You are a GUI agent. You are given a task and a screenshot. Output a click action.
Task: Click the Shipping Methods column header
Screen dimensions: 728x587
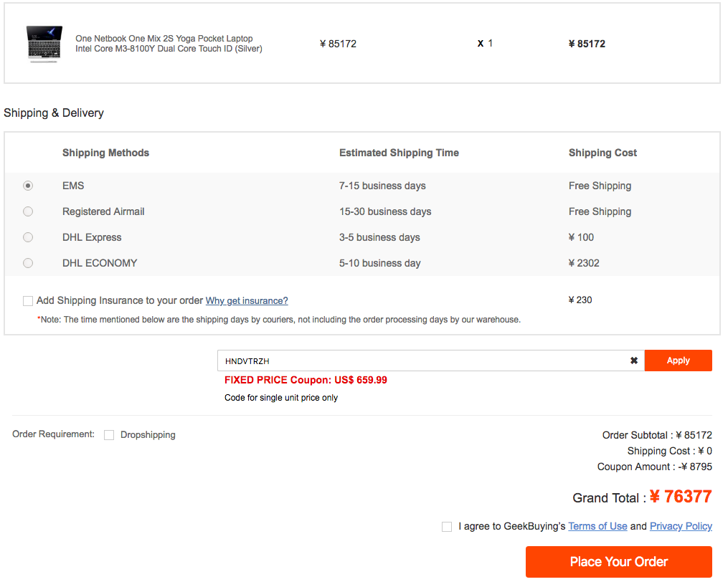pyautogui.click(x=105, y=153)
